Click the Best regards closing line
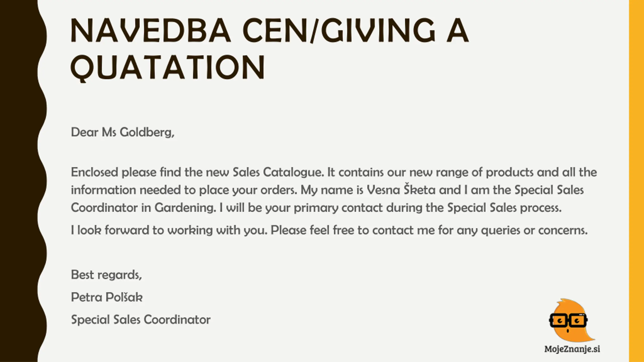644x362 pixels. tap(106, 275)
